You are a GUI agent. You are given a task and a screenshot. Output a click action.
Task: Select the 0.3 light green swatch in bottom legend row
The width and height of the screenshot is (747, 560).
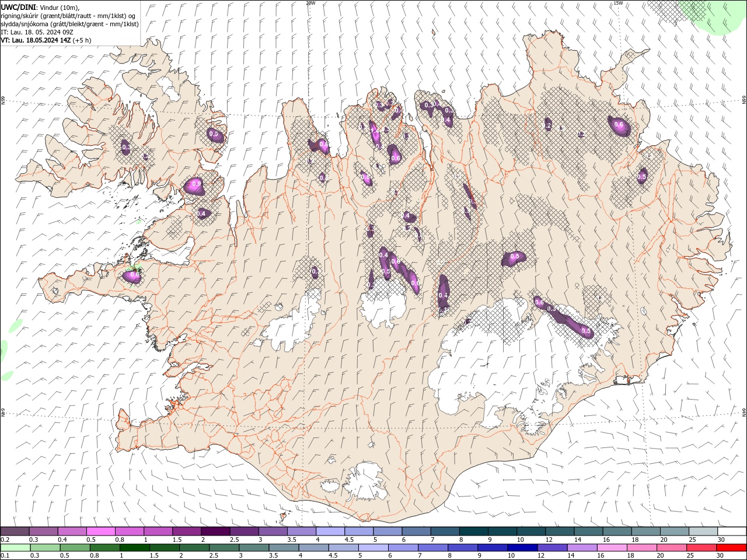45,548
